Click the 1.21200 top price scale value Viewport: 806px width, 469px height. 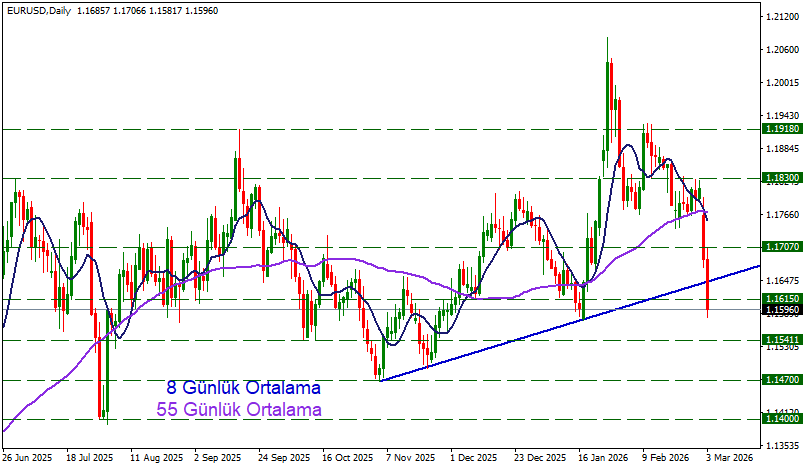pyautogui.click(x=779, y=17)
